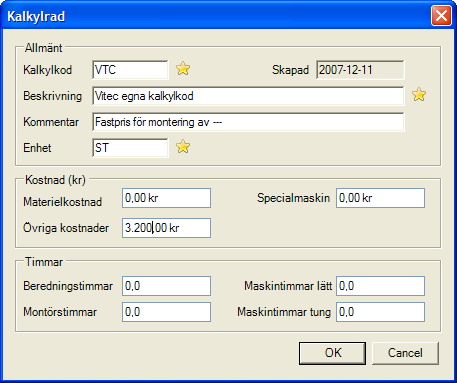The height and width of the screenshot is (383, 457).
Task: Close the Kalkylrad dialog with X
Action: (441, 16)
